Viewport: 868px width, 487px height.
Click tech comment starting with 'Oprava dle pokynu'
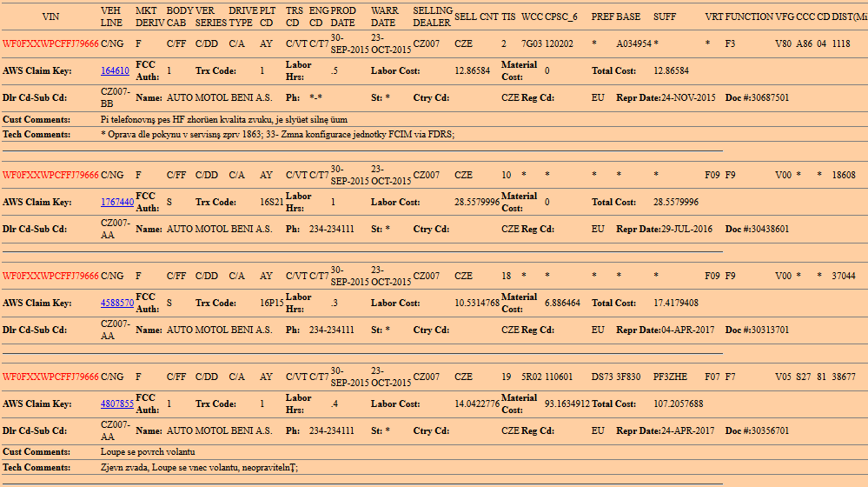point(278,135)
